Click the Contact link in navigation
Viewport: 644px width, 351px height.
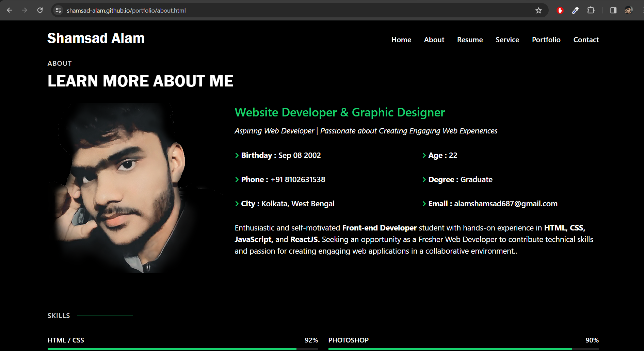pyautogui.click(x=586, y=39)
